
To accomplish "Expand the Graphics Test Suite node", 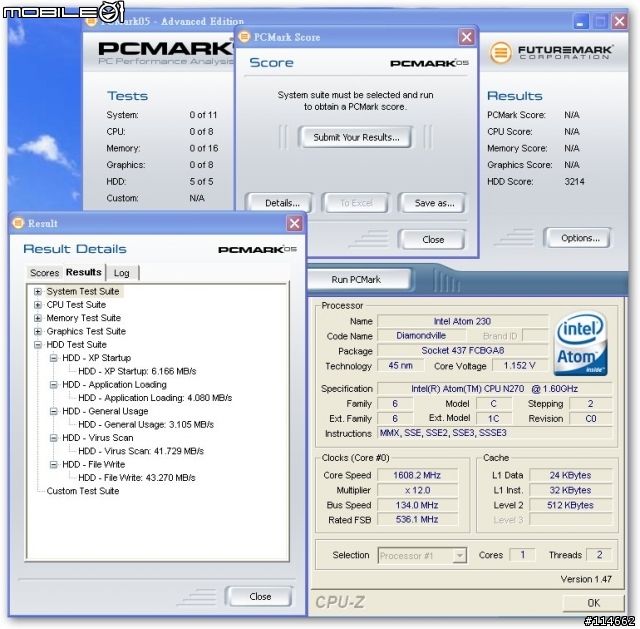I will 38,331.
